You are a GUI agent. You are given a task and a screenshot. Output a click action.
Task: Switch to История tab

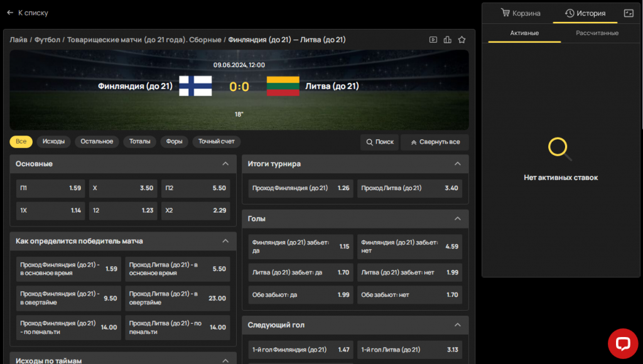pyautogui.click(x=585, y=13)
